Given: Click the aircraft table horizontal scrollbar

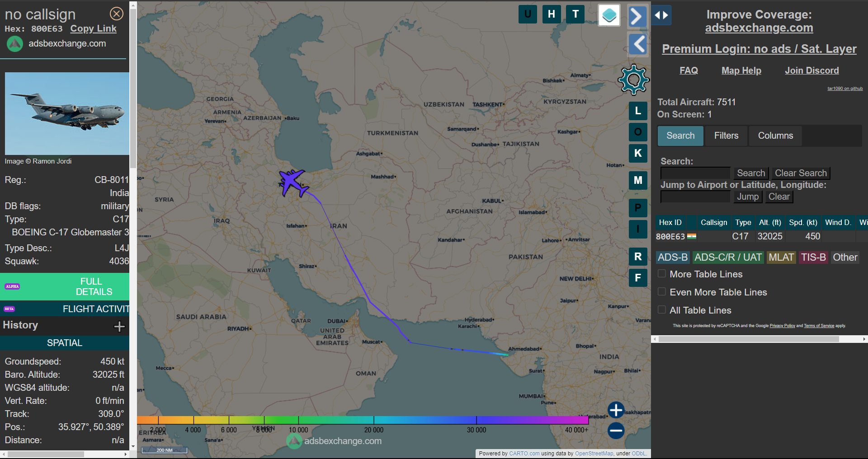Looking at the screenshot, I should point(749,339).
